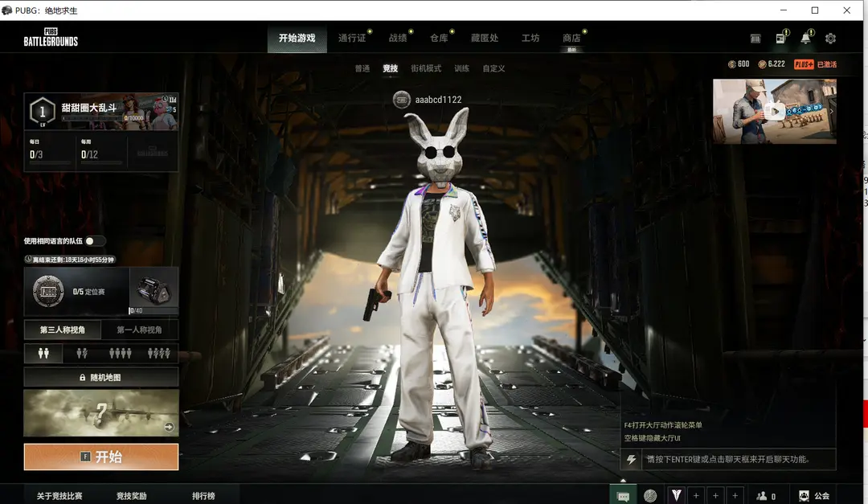Open the 随机地图 map selector

pos(101,377)
